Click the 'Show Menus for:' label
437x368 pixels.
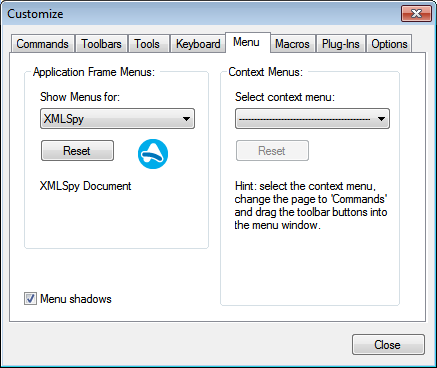pos(80,97)
